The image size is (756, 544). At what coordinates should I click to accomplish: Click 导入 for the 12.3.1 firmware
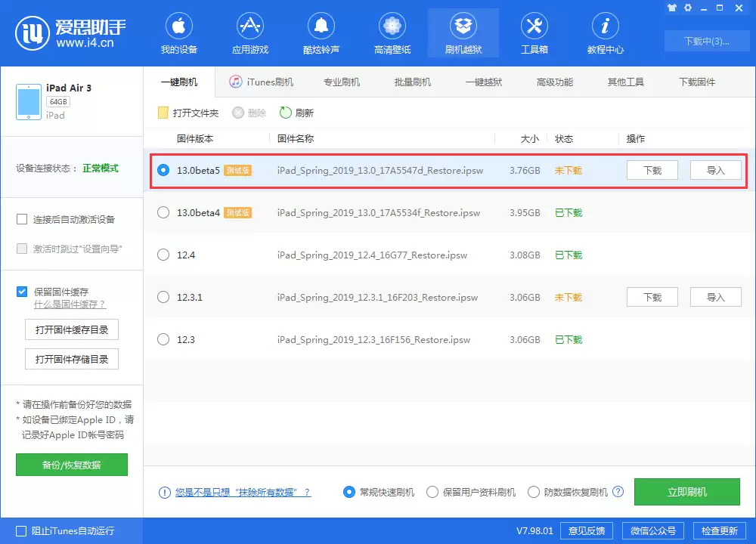click(x=715, y=297)
